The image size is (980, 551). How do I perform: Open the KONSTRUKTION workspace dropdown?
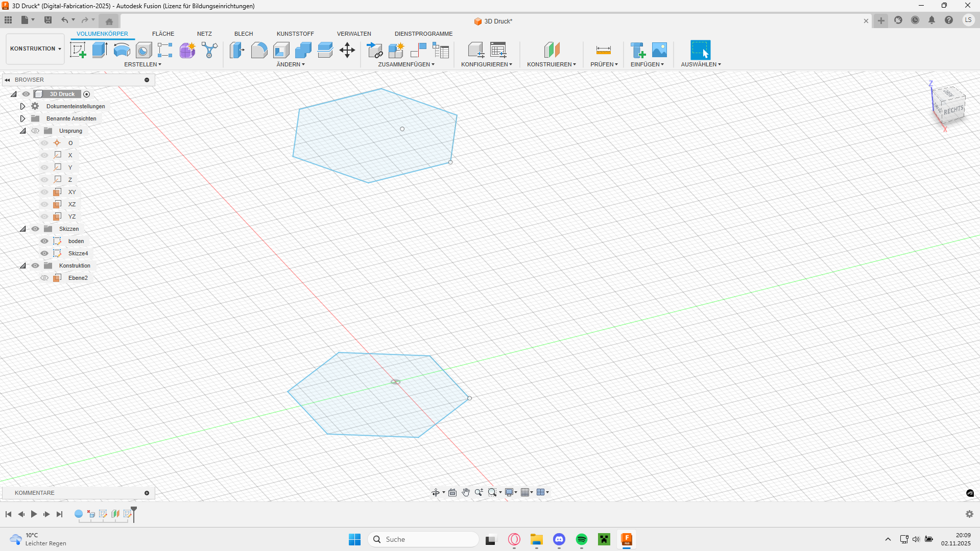(x=35, y=49)
